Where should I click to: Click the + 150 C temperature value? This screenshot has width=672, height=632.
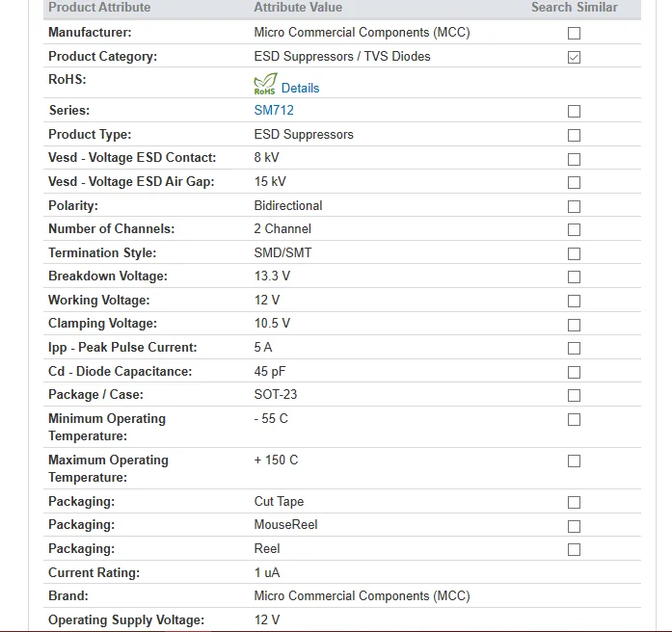coord(276,460)
